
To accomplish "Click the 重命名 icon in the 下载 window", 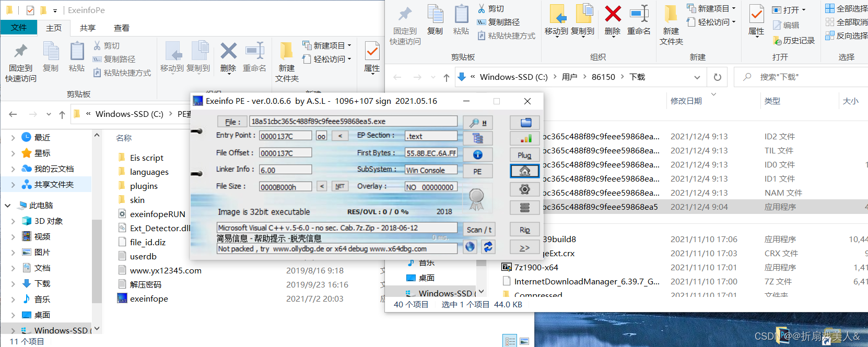I will pyautogui.click(x=639, y=14).
